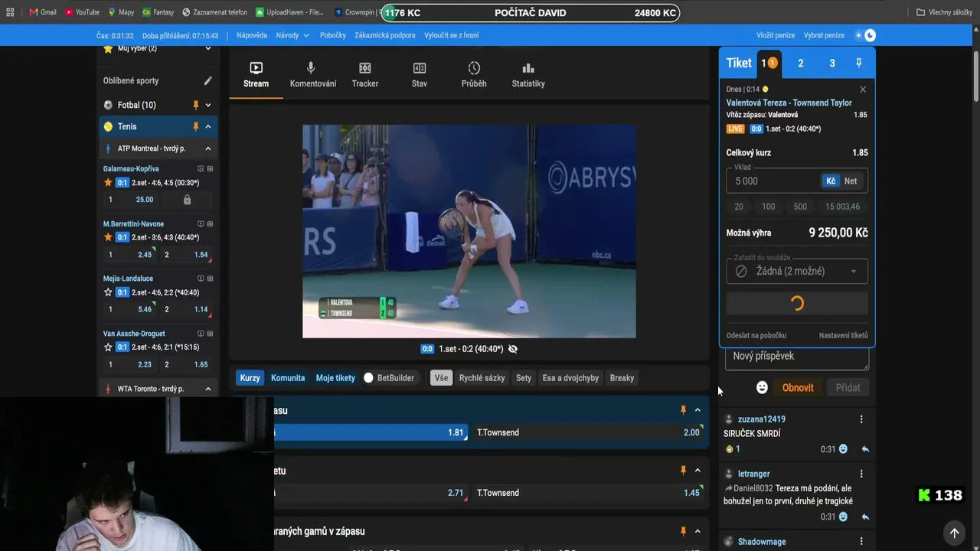Remove Valentová bet from ticket
The height and width of the screenshot is (551, 980).
pos(863,90)
